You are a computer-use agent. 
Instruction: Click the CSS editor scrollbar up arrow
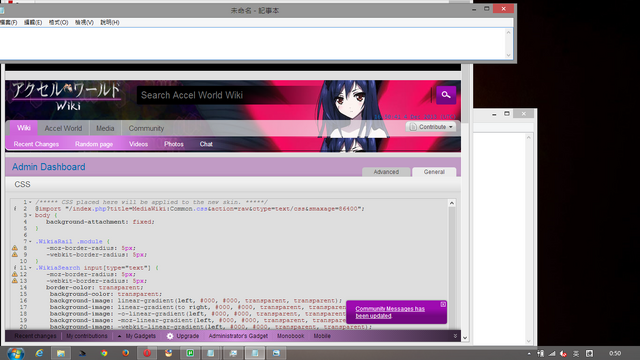click(452, 203)
